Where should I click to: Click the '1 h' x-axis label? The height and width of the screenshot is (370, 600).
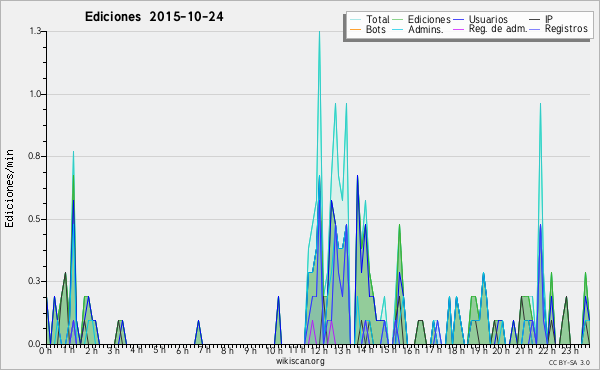(68, 350)
